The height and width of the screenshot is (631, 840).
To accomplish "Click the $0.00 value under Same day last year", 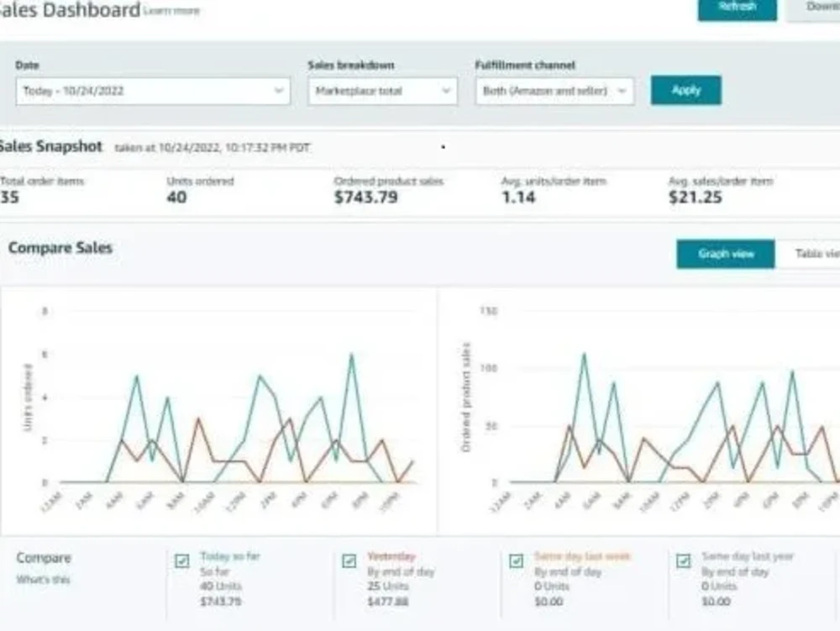I will [x=716, y=602].
